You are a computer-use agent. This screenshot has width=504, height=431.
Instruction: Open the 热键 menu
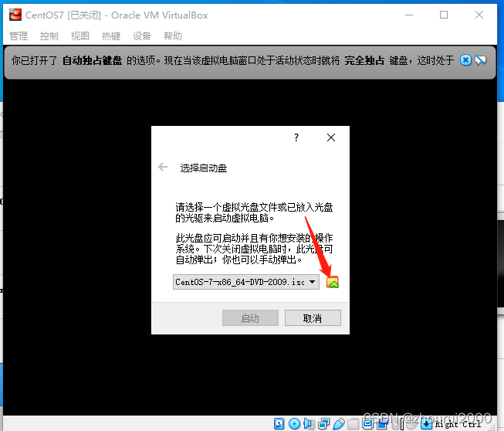[x=111, y=36]
